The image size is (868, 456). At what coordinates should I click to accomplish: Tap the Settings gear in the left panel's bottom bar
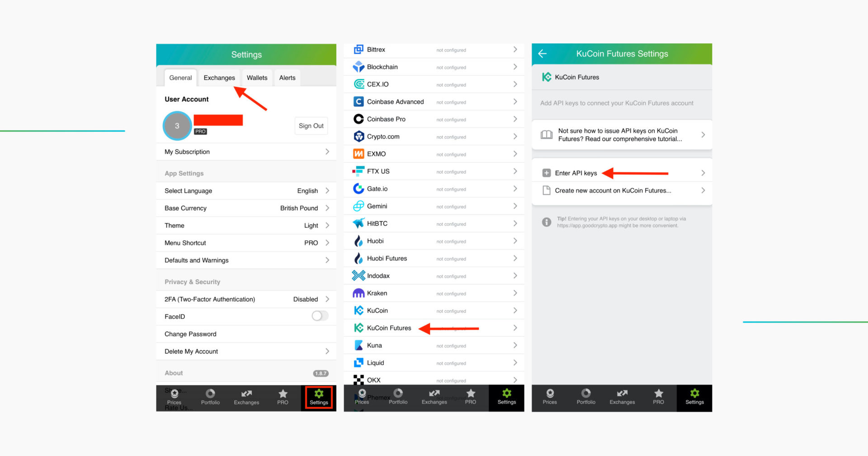click(319, 397)
